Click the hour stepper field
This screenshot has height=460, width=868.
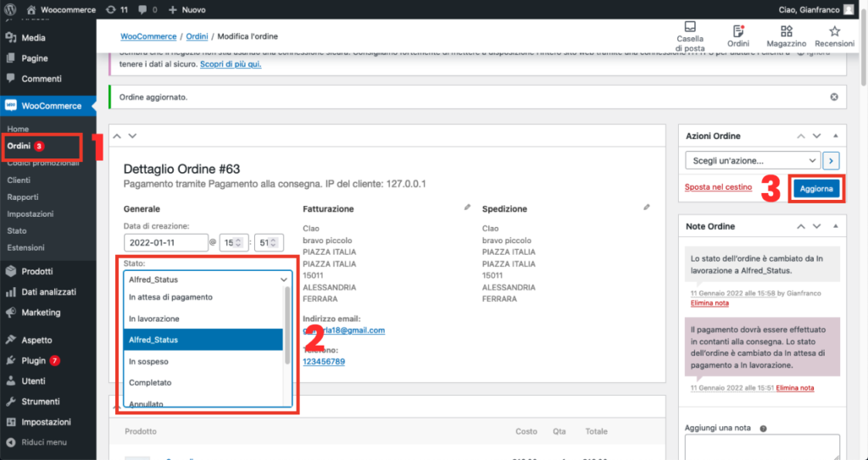234,243
